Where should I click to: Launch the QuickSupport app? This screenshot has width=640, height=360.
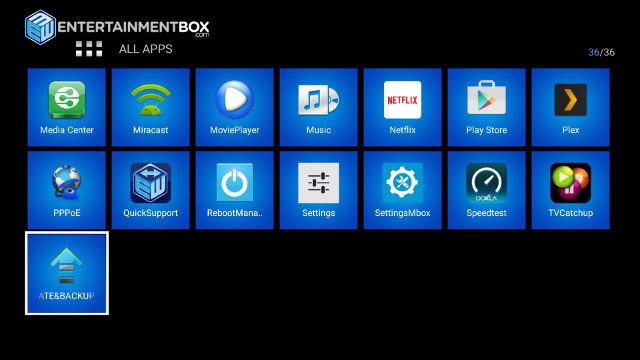pyautogui.click(x=151, y=190)
